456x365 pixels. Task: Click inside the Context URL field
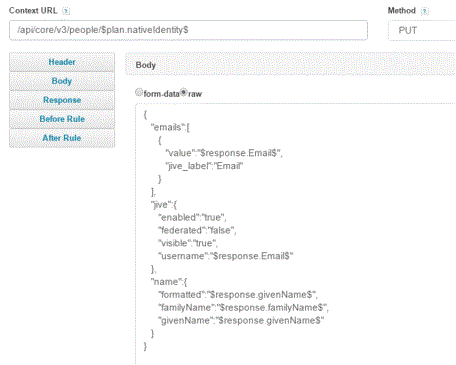[188, 30]
